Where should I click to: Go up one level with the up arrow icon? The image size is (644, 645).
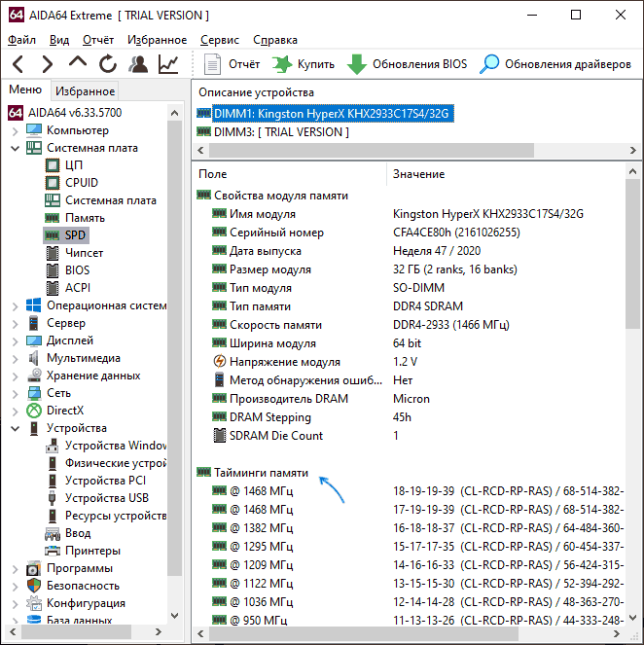tap(78, 62)
